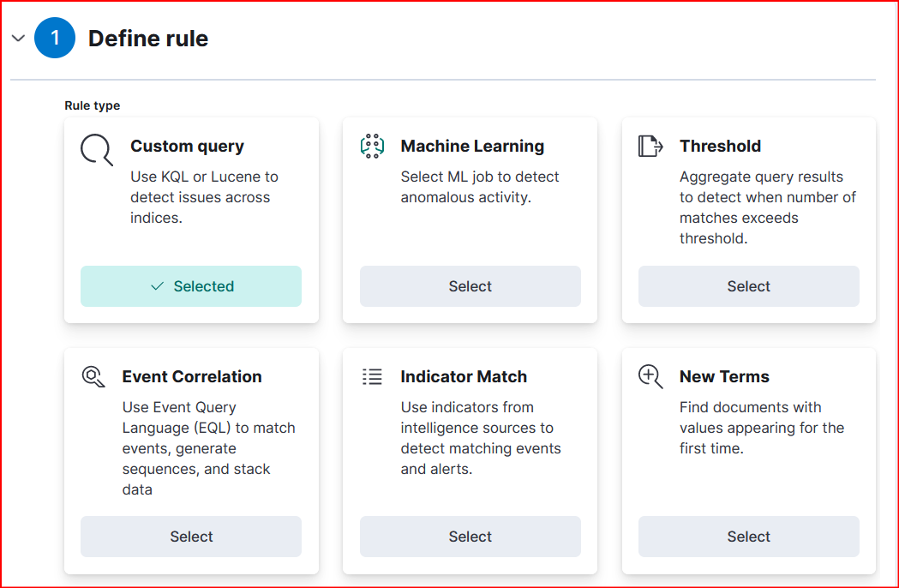This screenshot has width=899, height=588.
Task: Click the step 1 number badge
Action: pyautogui.click(x=54, y=38)
